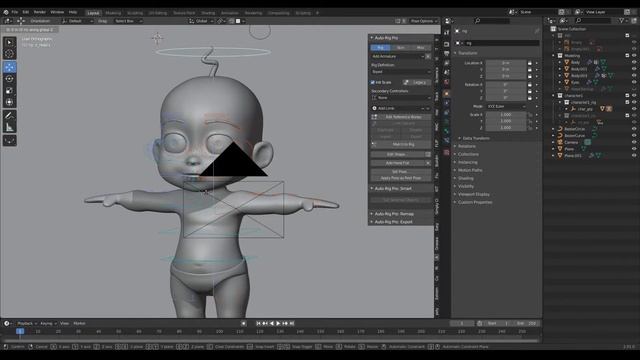This screenshot has width=640, height=360.
Task: Click Apply Pose as Rest Pose button
Action: coord(401,178)
